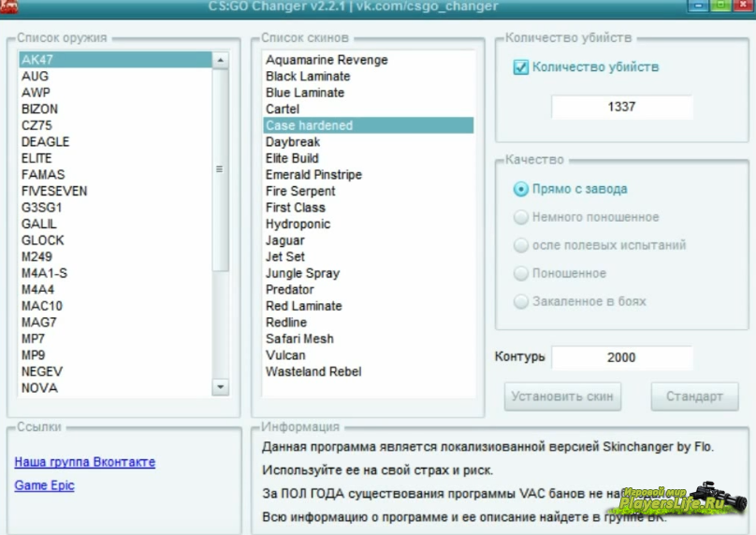Select MP9 in the weapon list
The height and width of the screenshot is (535, 756).
[x=115, y=354]
